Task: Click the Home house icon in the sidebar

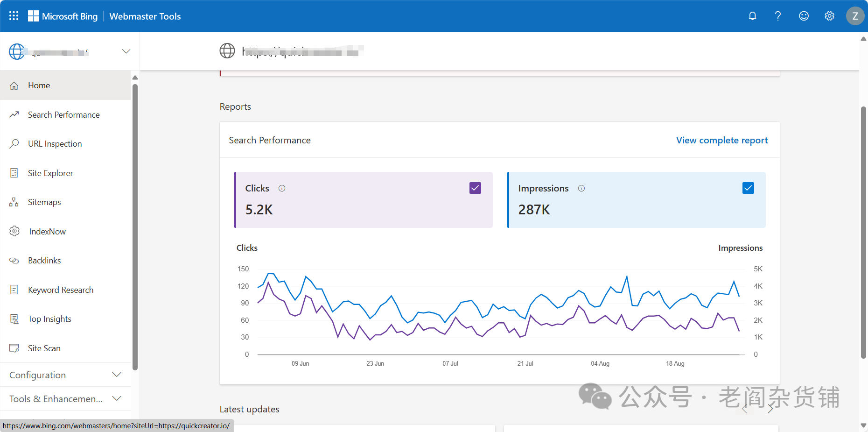Action: click(14, 85)
